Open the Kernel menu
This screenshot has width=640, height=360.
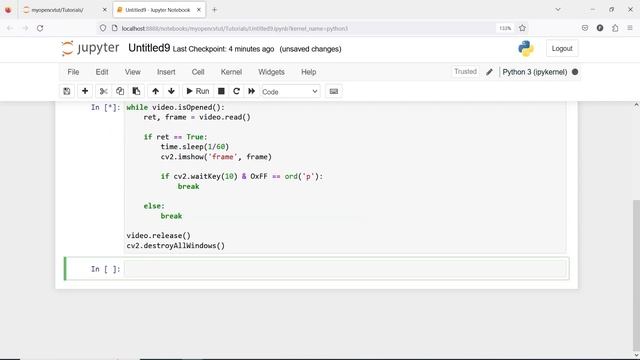coord(231,72)
